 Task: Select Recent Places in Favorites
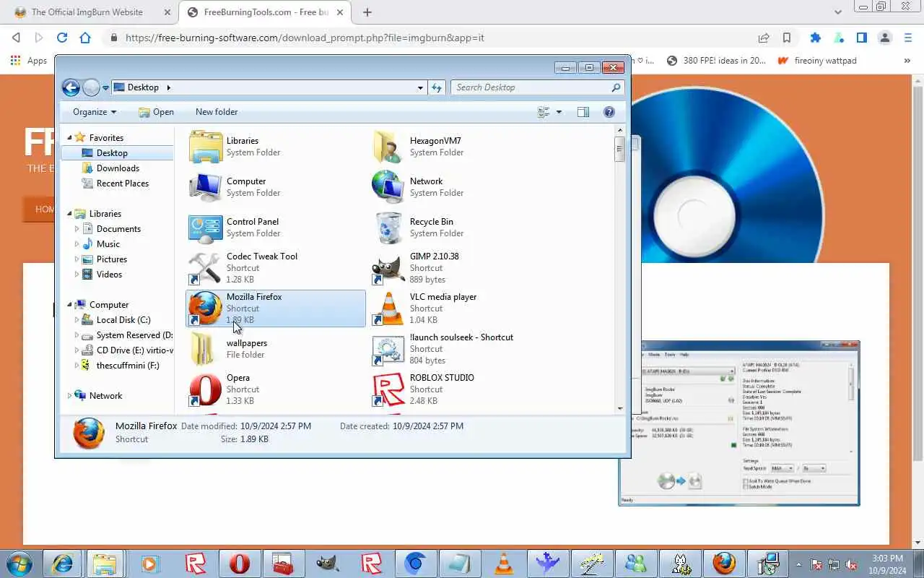[x=123, y=184]
